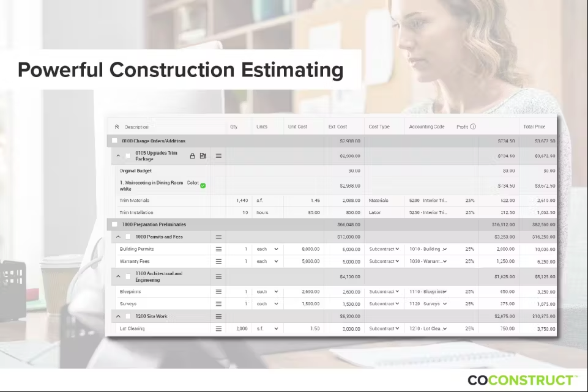Open the Units dropdown for Building Permits
This screenshot has height=392, width=588.
276,250
